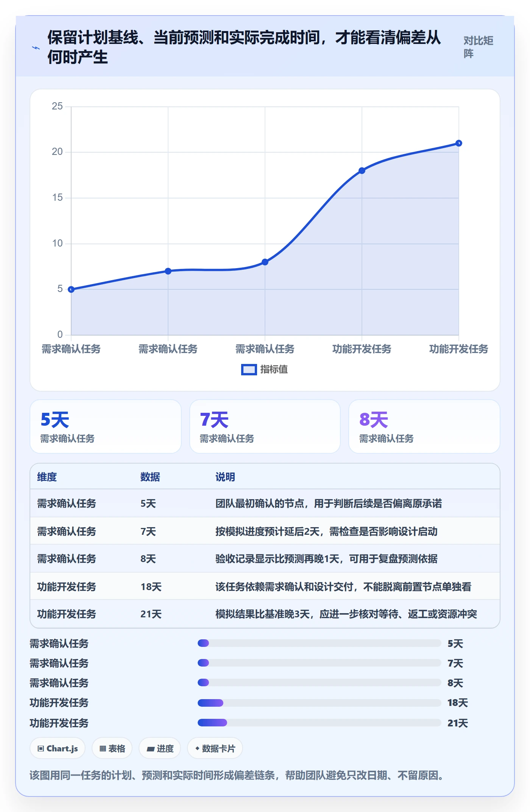Click the y-axis label 15

coord(57,198)
